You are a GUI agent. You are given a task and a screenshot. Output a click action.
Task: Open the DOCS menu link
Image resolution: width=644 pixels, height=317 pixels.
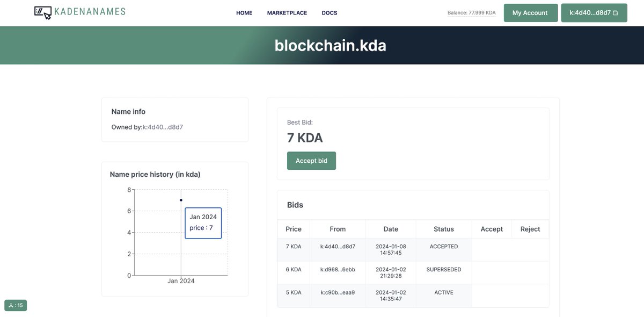(330, 13)
